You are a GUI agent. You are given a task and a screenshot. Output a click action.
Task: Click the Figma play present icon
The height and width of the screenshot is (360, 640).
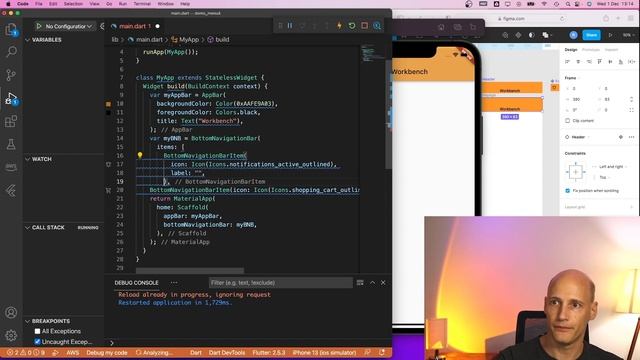pyautogui.click(x=610, y=35)
